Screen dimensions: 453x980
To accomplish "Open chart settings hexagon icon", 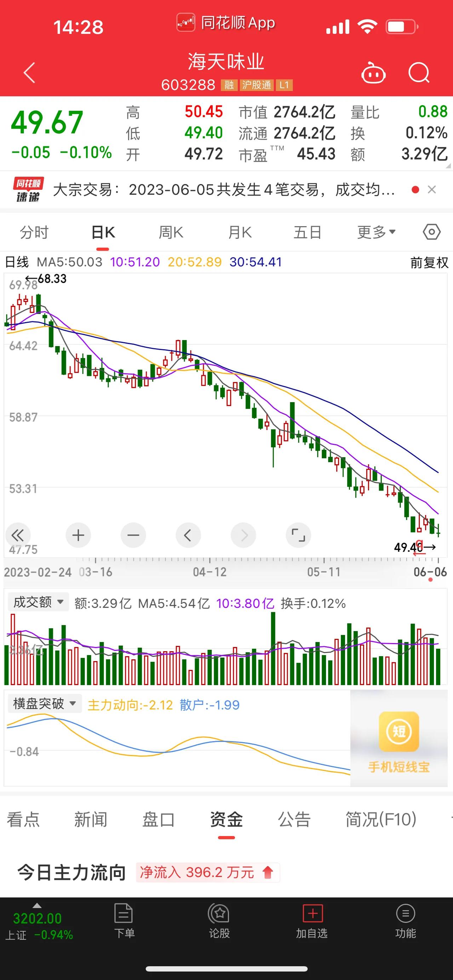I will point(432,232).
